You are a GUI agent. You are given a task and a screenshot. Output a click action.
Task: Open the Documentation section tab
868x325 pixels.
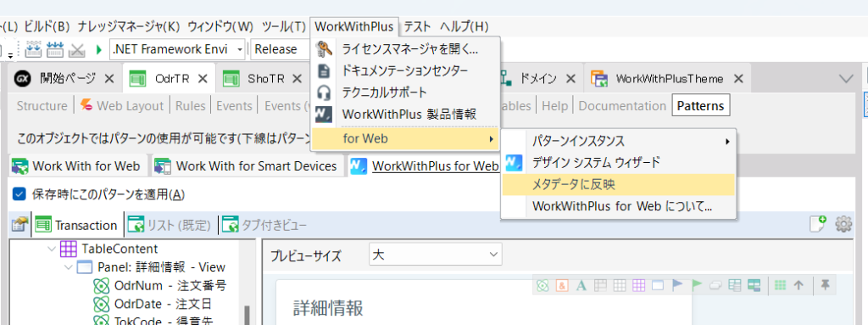pos(622,106)
